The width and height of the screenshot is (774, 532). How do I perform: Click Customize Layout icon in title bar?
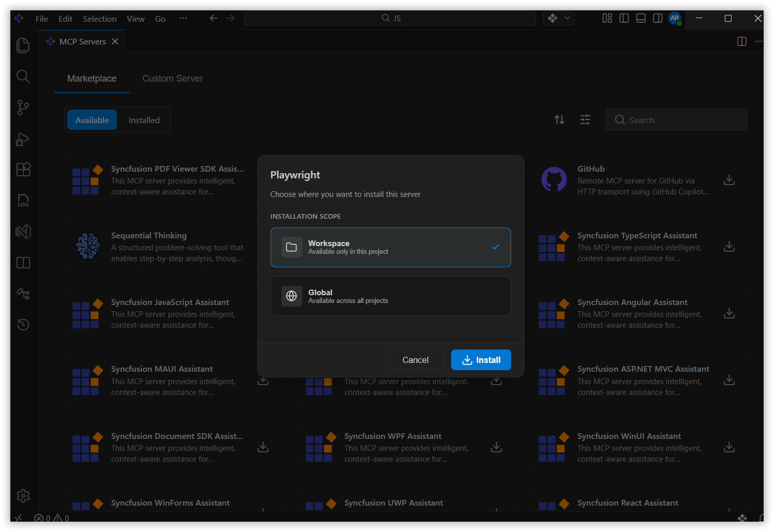tap(607, 18)
